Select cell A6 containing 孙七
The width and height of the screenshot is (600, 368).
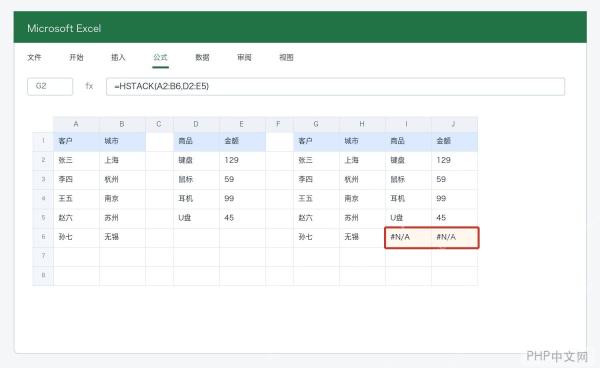[76, 237]
